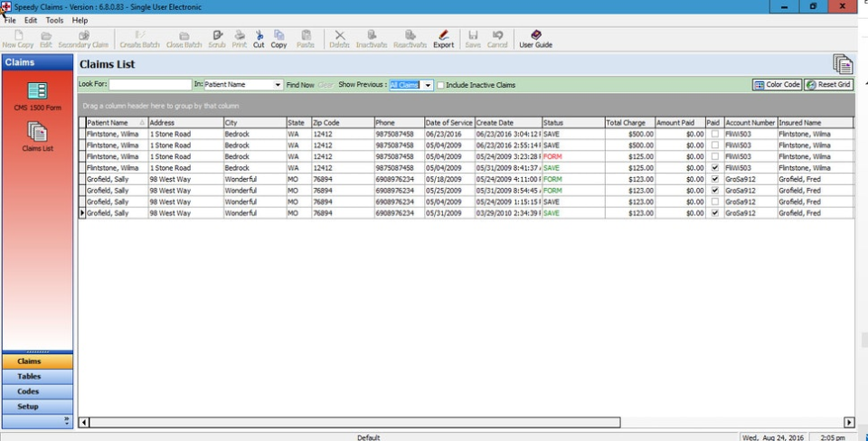Select the Claims navigation tab
Screen dimensions: 868x441
click(x=37, y=361)
